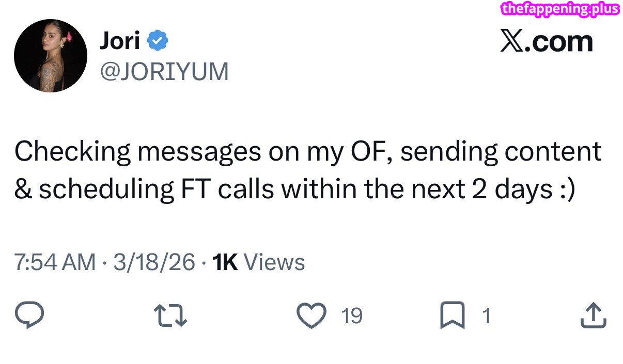
Task: View the 1K Views analytics
Action: [259, 263]
